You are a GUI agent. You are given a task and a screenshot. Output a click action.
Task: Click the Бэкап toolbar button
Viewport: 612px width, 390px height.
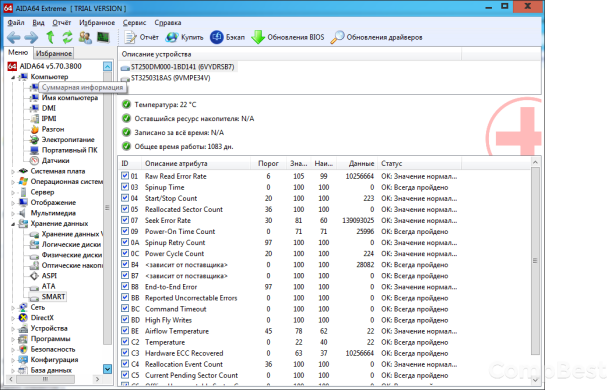[x=228, y=37]
